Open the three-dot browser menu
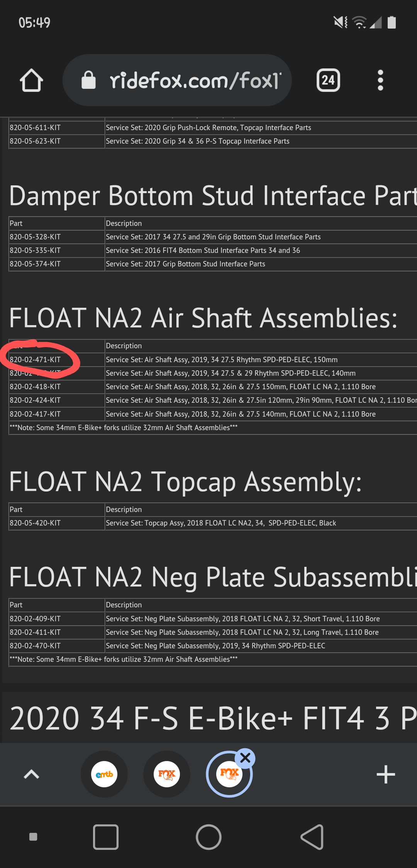The width and height of the screenshot is (417, 868). pyautogui.click(x=380, y=80)
